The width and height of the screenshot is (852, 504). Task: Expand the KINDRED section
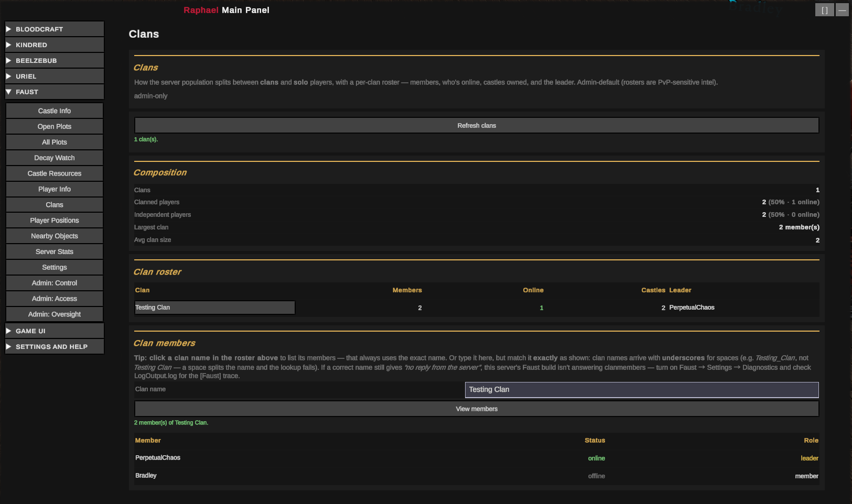55,45
